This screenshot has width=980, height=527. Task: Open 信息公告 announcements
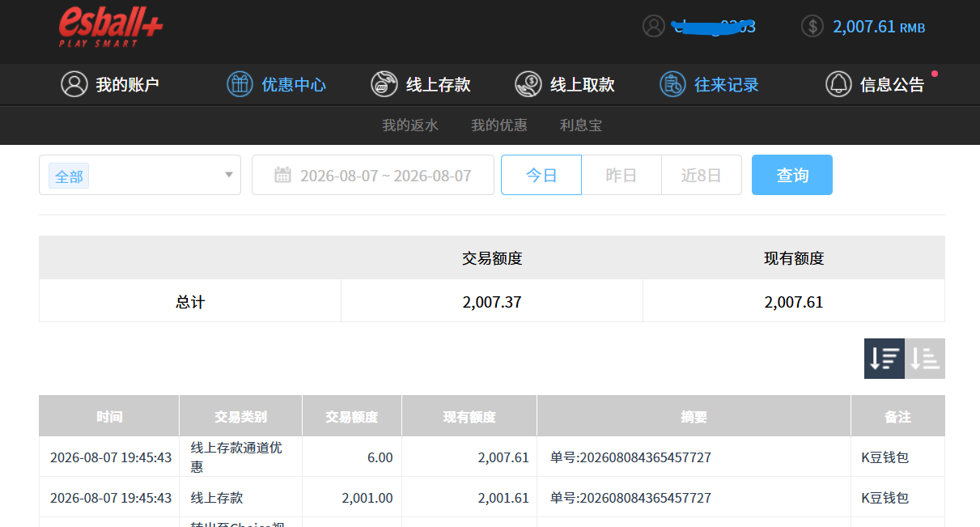pos(875,84)
